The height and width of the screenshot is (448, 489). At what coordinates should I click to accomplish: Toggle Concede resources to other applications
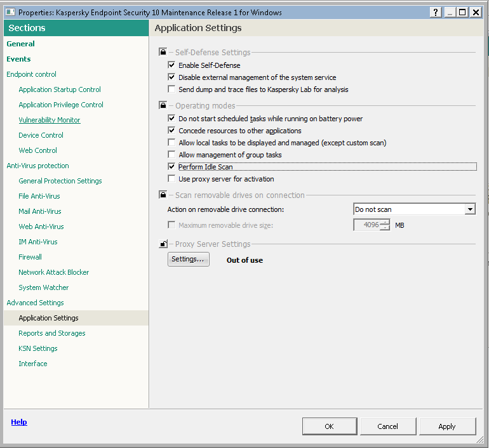coord(171,130)
